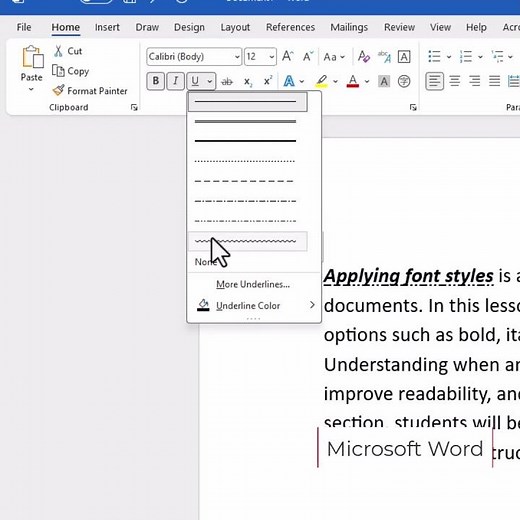Click the multilevel list icon
Viewport: 520px width, 520px height.
(497, 56)
